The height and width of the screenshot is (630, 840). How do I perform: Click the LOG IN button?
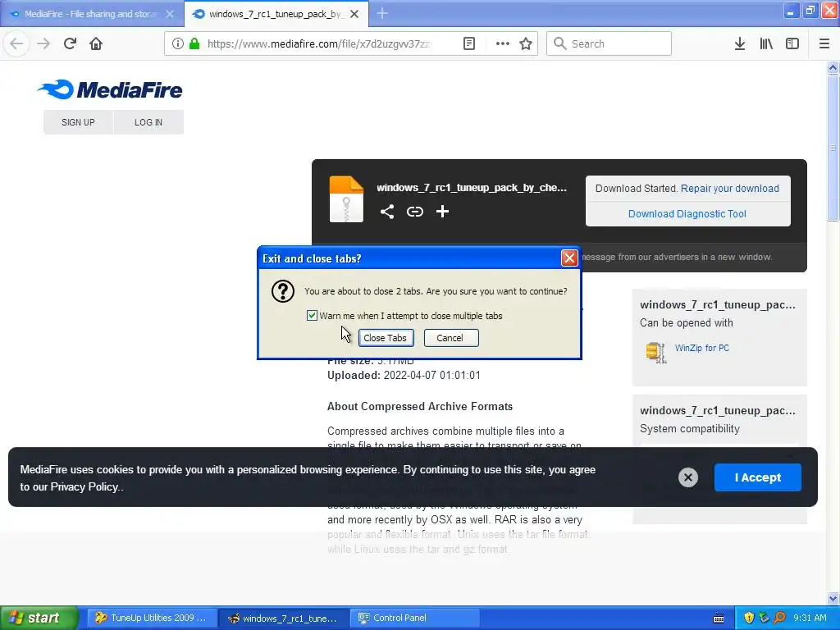click(x=148, y=122)
